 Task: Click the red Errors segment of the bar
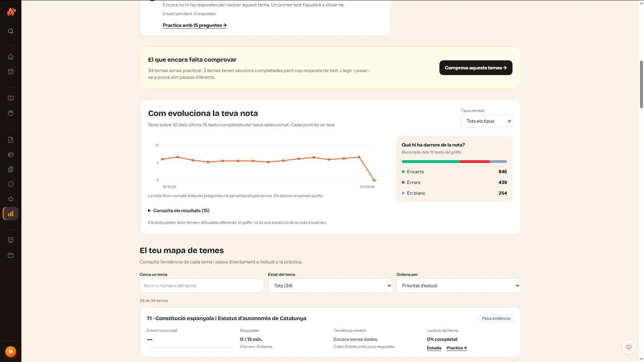(474, 162)
